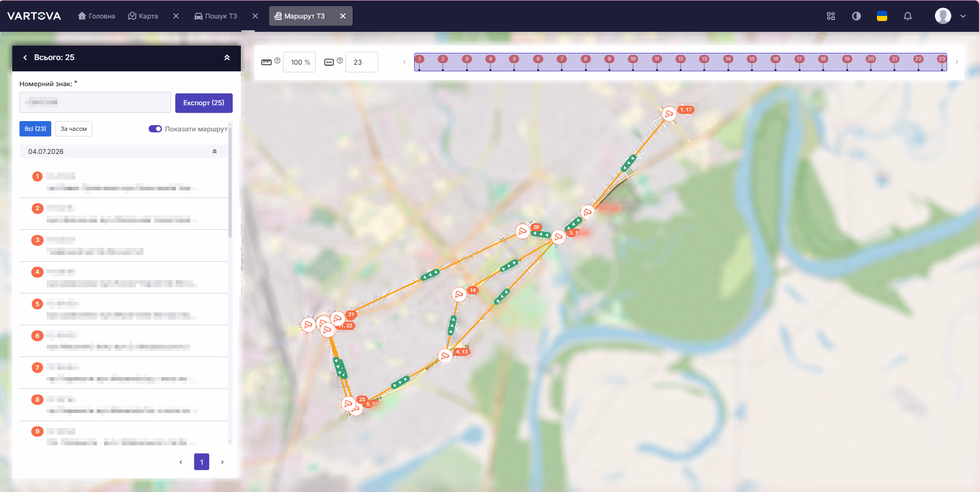Close the Карта tab

pos(176,16)
